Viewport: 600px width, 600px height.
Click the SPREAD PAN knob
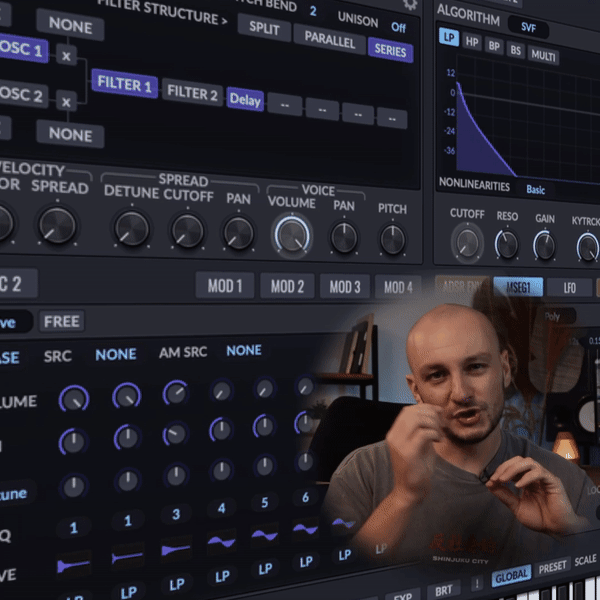click(x=238, y=233)
